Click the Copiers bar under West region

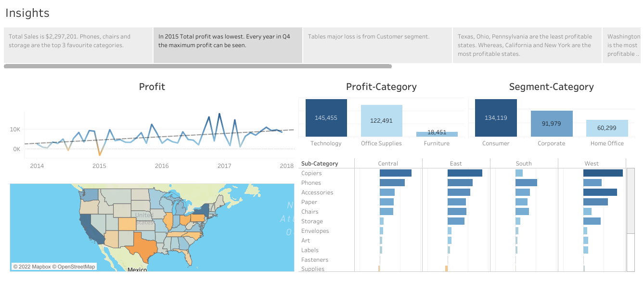coord(603,173)
